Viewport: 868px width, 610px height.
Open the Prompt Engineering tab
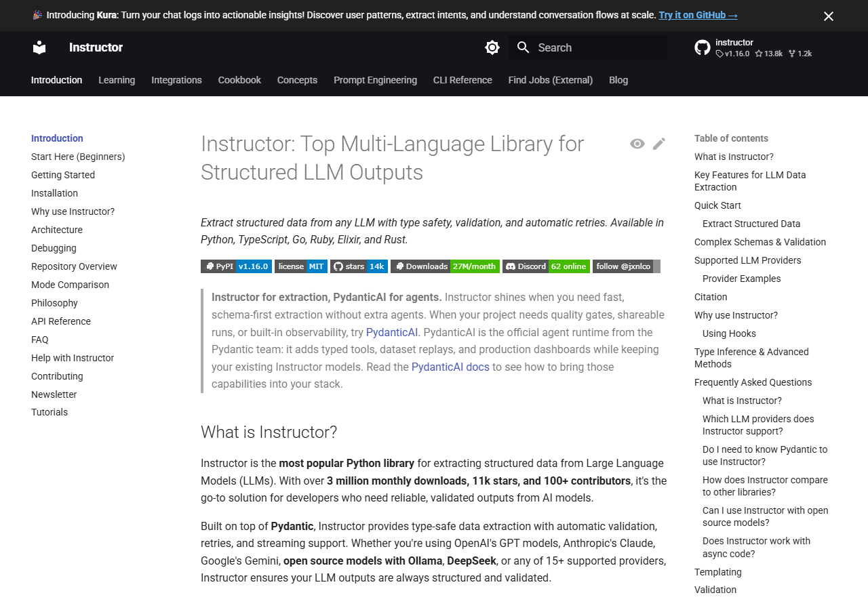coord(375,80)
